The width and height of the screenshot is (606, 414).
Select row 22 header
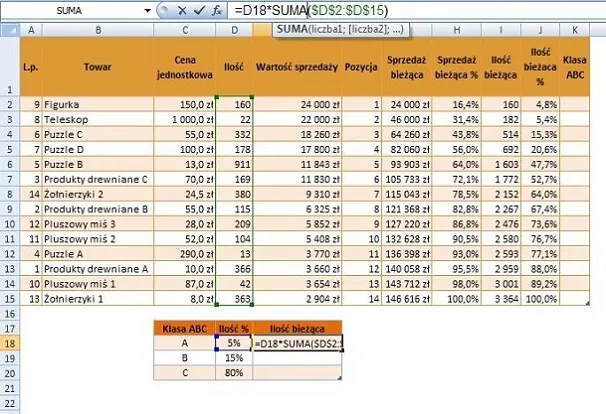point(10,403)
